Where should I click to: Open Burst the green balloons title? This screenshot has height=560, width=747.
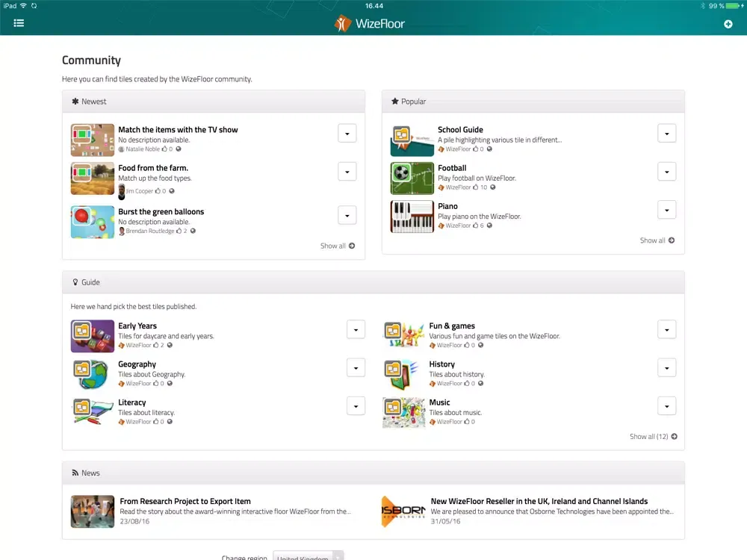click(x=161, y=212)
